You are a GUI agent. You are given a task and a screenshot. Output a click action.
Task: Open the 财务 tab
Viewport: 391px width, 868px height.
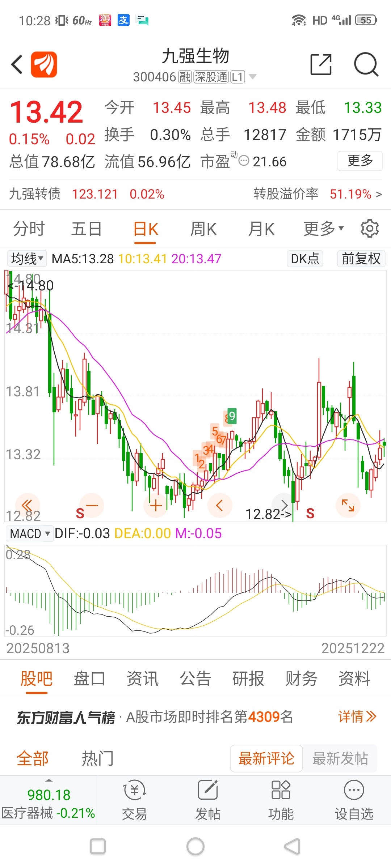[x=301, y=678]
